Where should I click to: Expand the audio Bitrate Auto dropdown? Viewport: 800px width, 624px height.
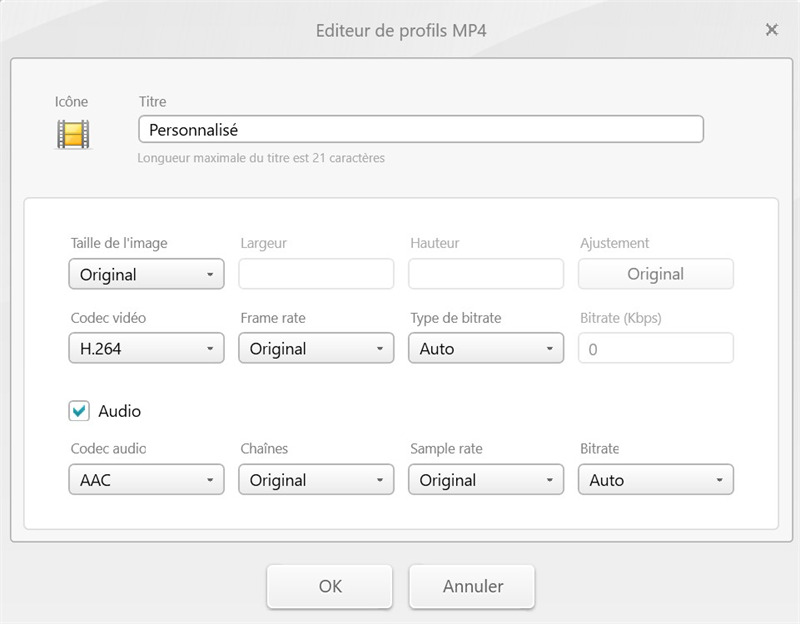(x=656, y=479)
